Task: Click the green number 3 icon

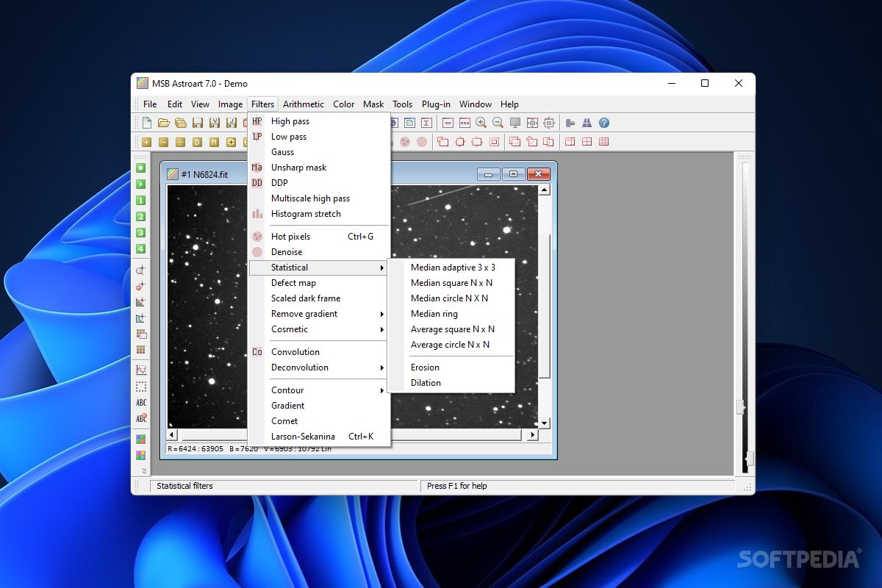Action: coord(141,233)
